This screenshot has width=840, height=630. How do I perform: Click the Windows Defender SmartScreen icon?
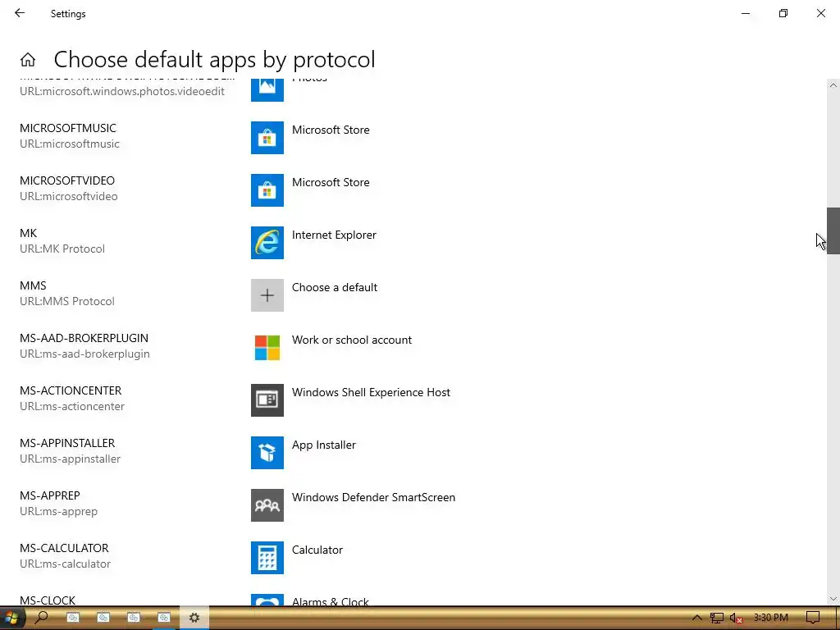pos(267,505)
